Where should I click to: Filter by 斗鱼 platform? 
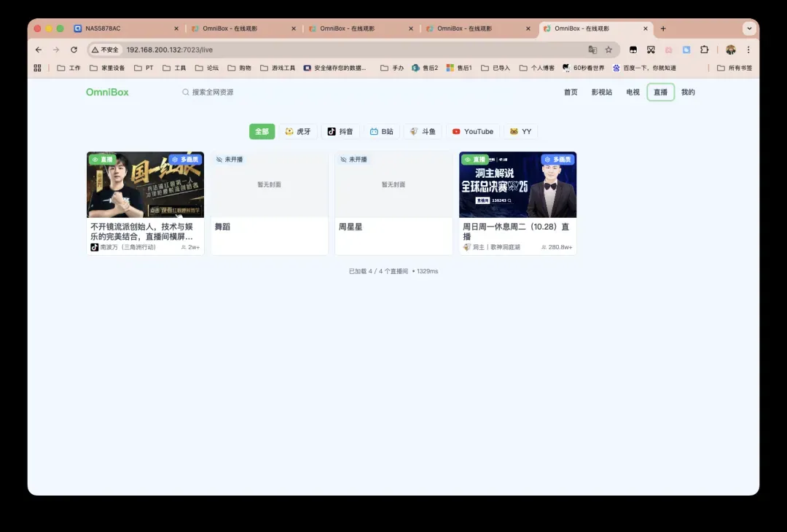(423, 132)
